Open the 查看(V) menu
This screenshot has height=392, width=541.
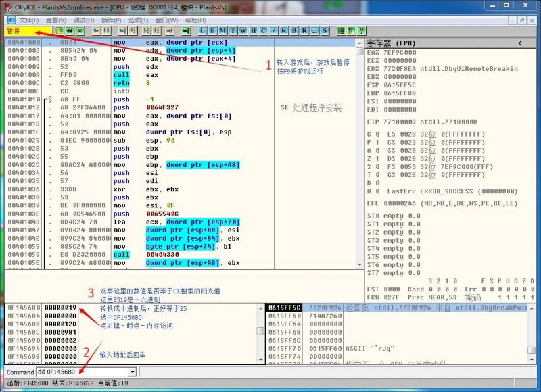(x=56, y=20)
